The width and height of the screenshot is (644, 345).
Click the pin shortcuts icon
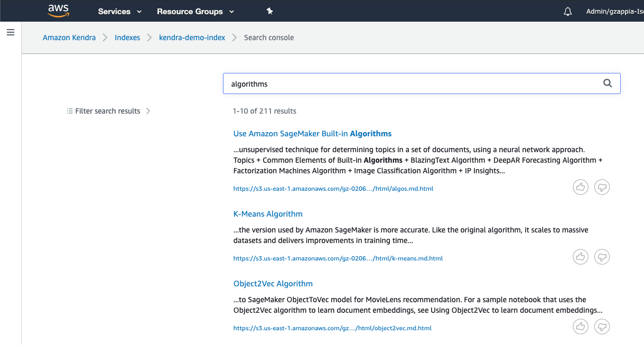coord(269,11)
